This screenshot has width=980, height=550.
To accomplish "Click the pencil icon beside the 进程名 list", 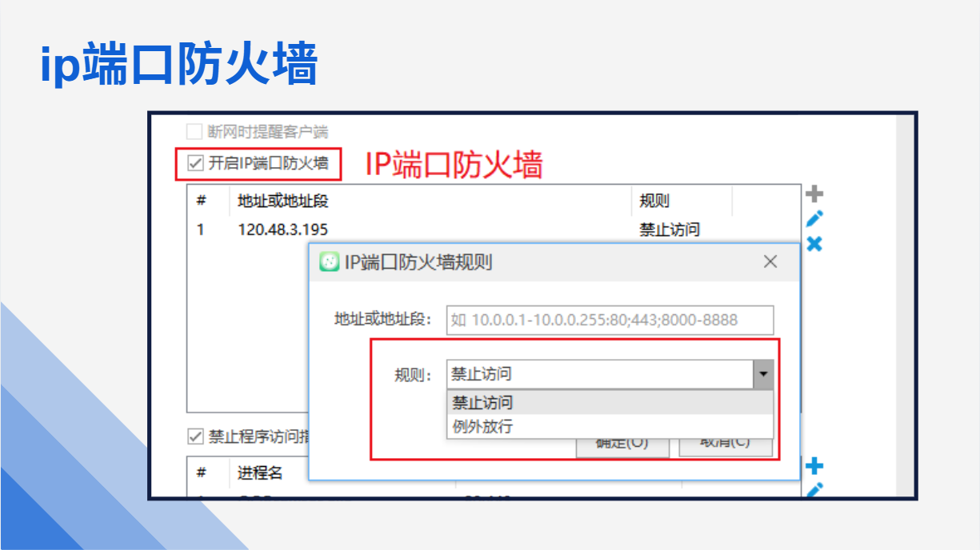I will click(814, 489).
